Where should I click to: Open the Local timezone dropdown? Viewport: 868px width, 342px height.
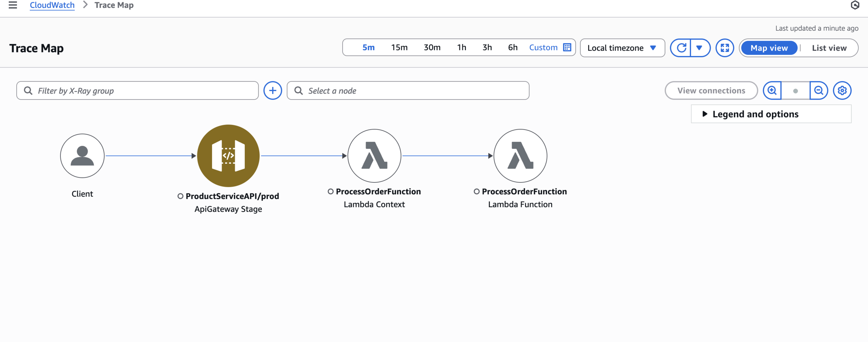(x=622, y=48)
